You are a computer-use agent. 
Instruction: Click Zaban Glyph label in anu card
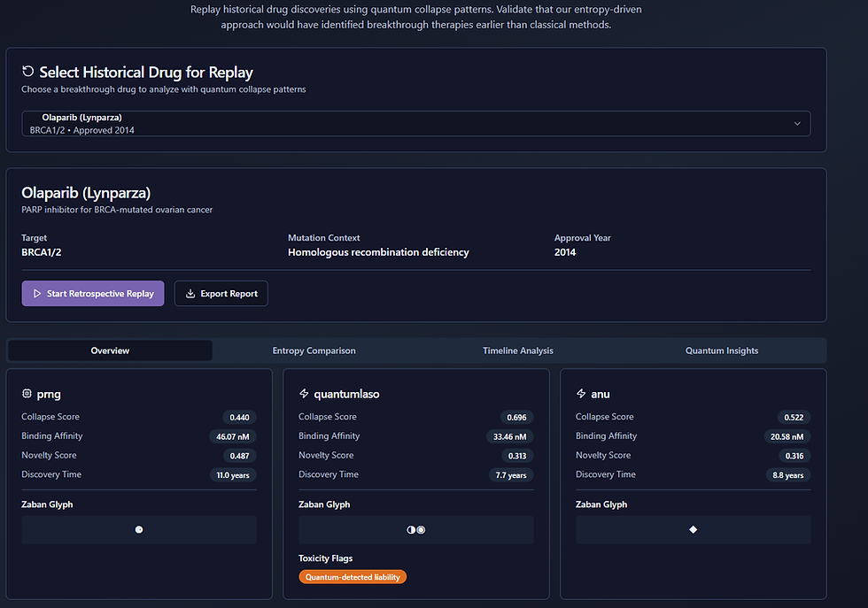(x=601, y=504)
